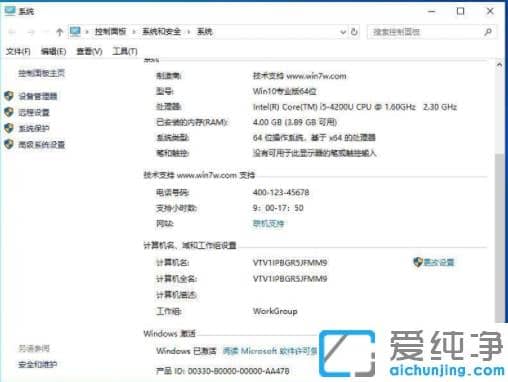
Task: Click the computer icon in address bar
Action: [75, 32]
